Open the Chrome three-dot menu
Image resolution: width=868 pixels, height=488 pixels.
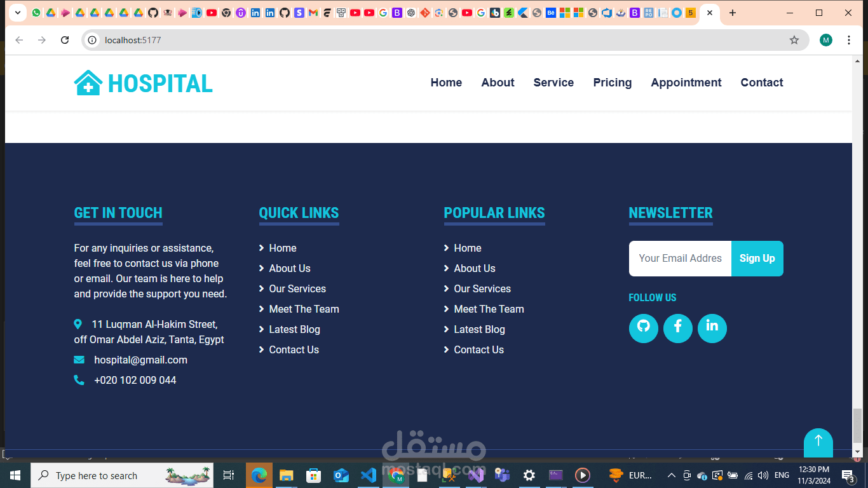click(849, 40)
